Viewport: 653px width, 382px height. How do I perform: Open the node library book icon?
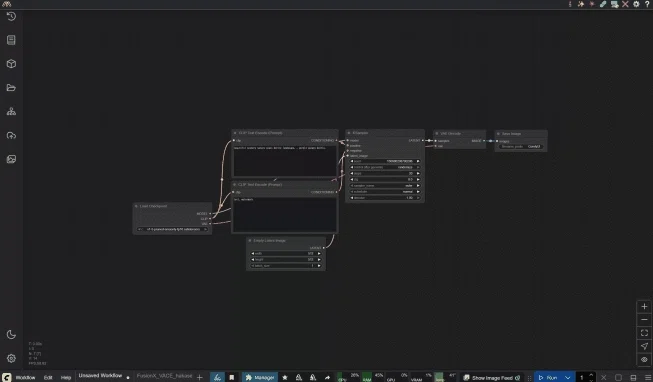click(x=11, y=40)
